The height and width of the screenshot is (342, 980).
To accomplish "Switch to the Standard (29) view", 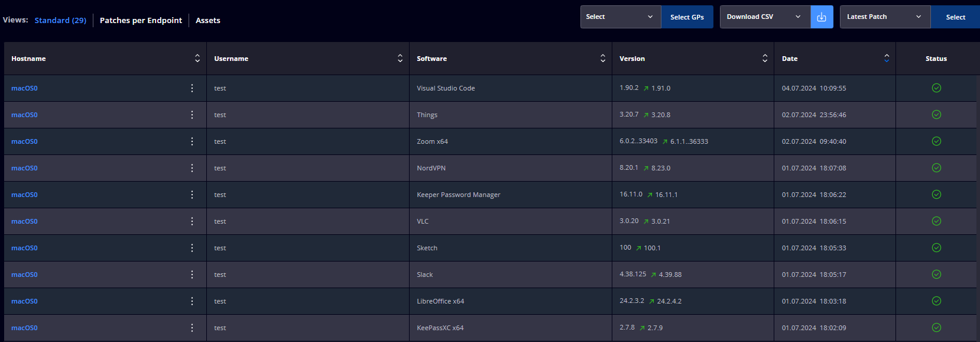I will point(60,20).
